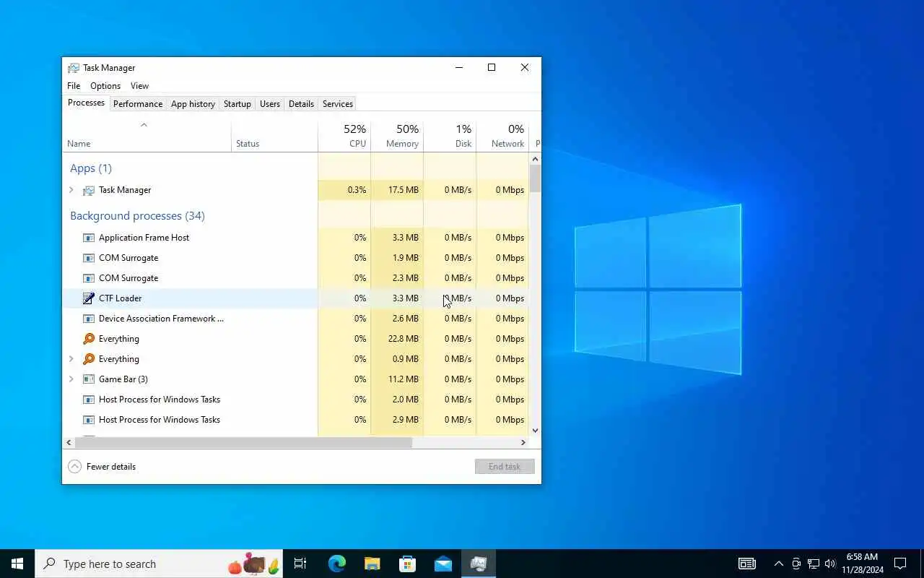Open the Windows Start menu

point(17,564)
